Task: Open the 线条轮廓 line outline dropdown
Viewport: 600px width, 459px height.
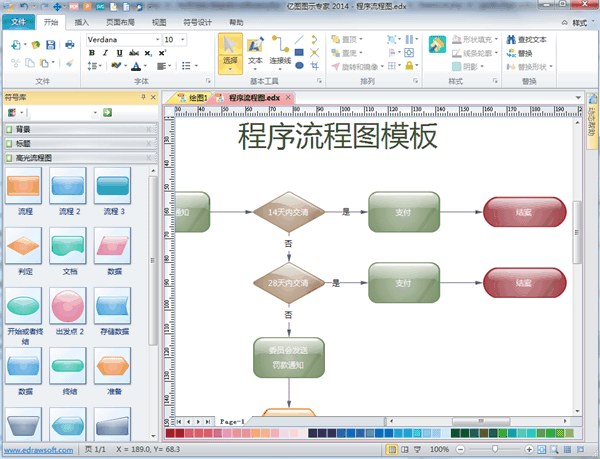Action: point(496,53)
